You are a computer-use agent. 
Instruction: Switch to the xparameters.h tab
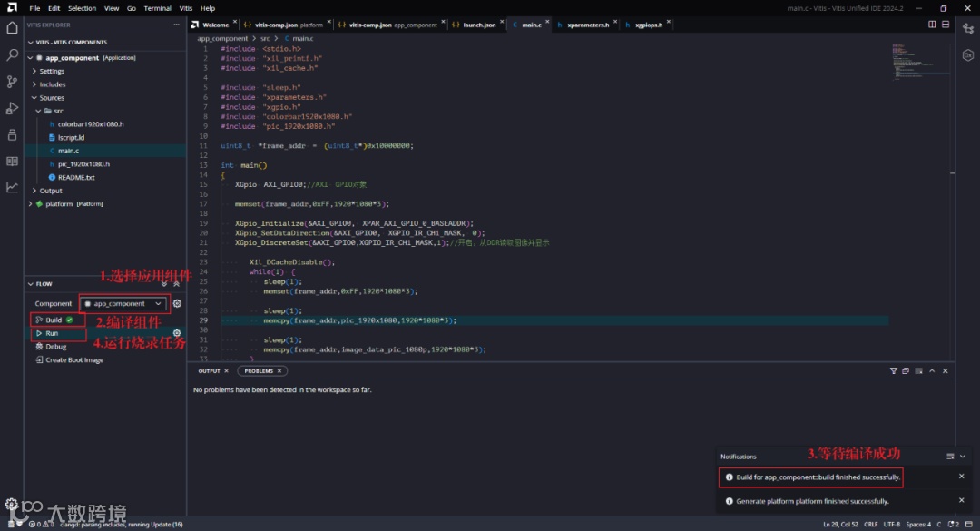pyautogui.click(x=587, y=25)
